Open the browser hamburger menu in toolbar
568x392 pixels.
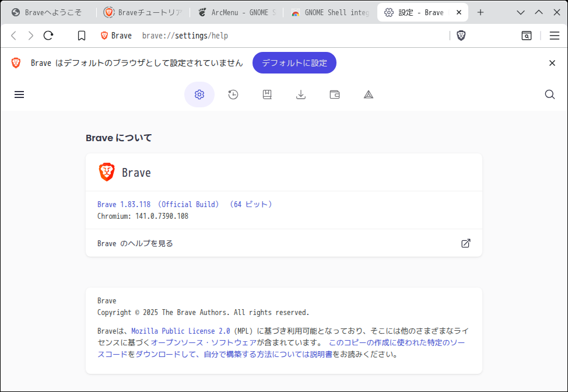pyautogui.click(x=554, y=36)
